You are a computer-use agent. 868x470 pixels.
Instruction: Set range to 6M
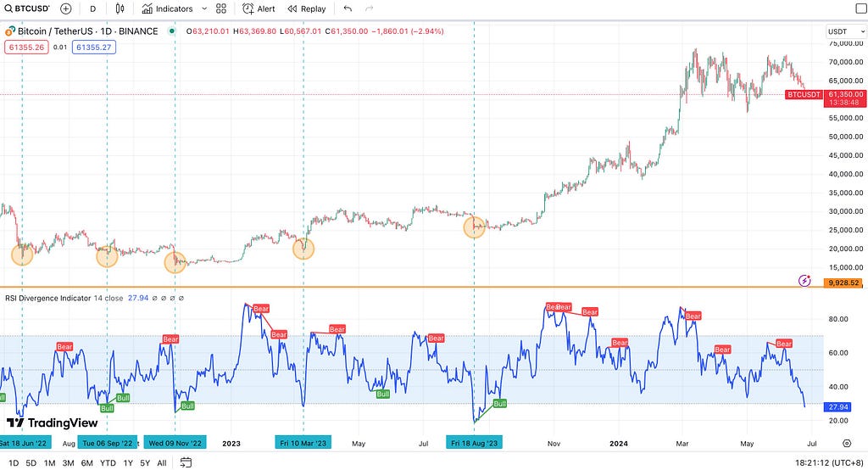(87, 463)
